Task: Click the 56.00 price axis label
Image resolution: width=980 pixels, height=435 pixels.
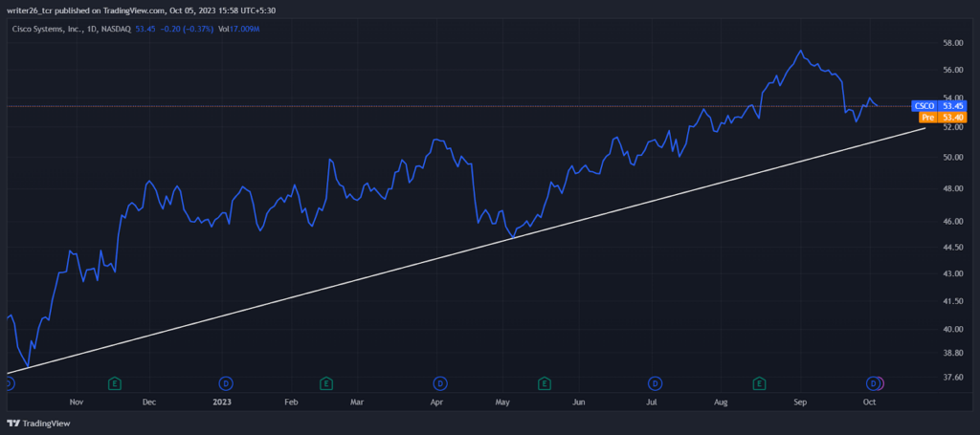Action: pyautogui.click(x=952, y=70)
